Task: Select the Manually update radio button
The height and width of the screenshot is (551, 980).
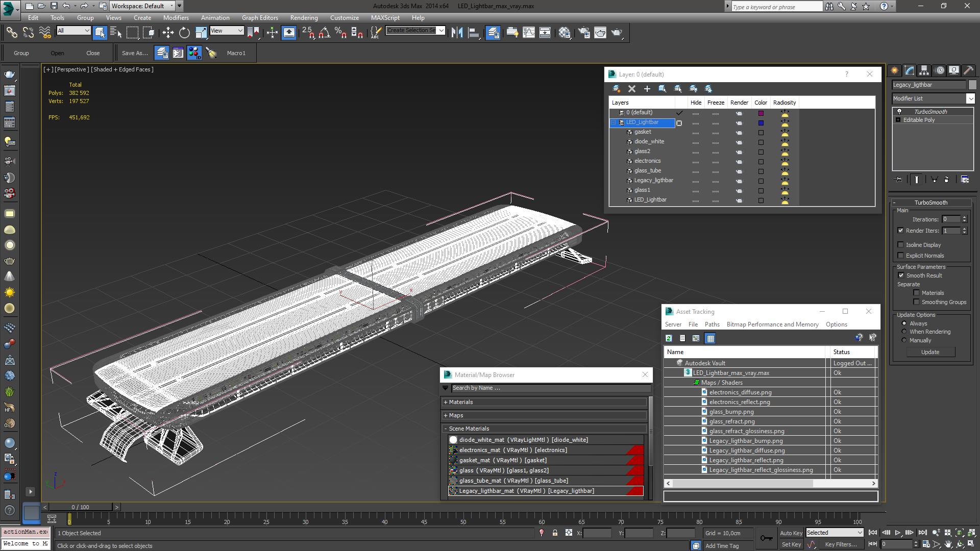Action: coord(904,340)
